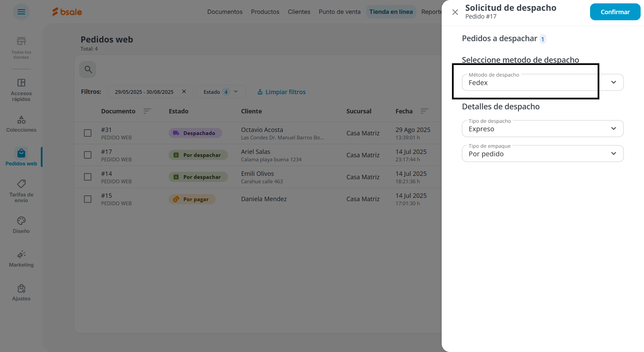Click Despachado status badge of #31
Screen dimensions: 644x352
pos(195,133)
